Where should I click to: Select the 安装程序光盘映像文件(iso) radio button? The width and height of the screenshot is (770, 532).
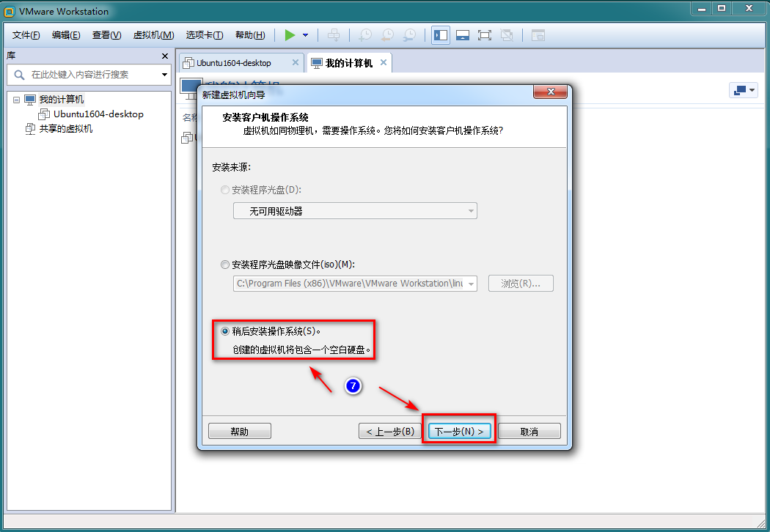click(225, 265)
